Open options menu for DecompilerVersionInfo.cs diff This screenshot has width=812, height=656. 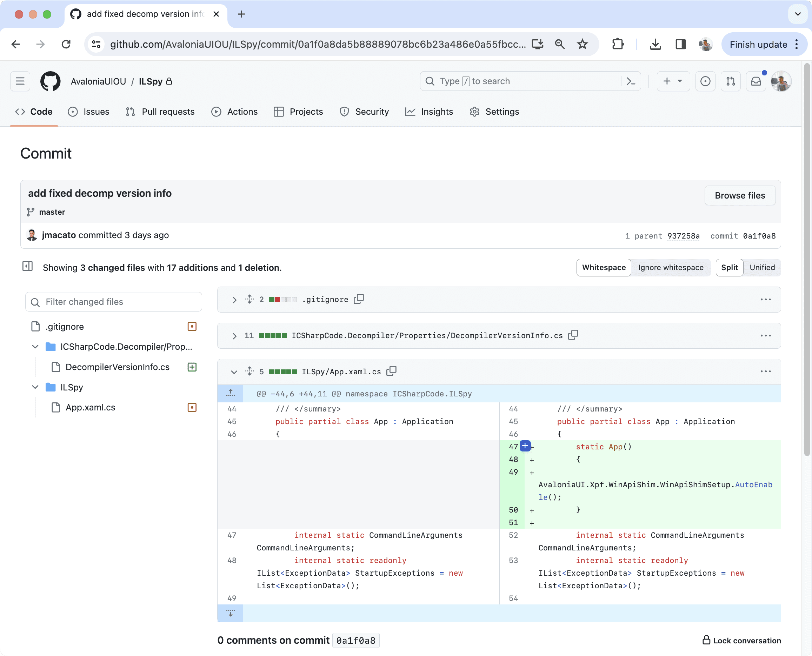[765, 335]
